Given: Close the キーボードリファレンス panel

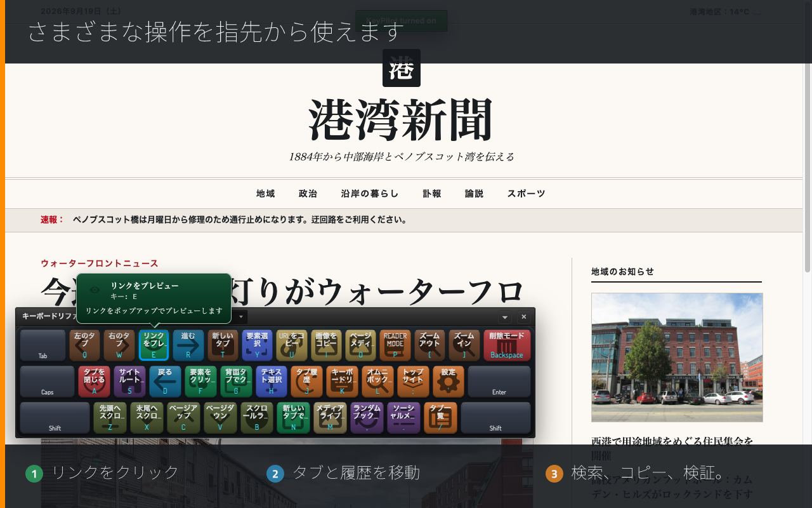Looking at the screenshot, I should click(523, 316).
